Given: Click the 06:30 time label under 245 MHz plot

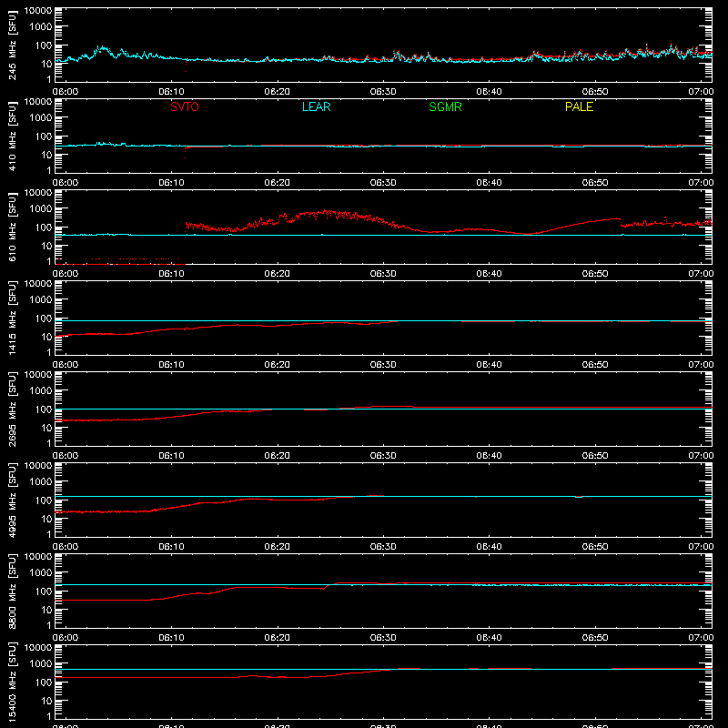Looking at the screenshot, I should (383, 92).
